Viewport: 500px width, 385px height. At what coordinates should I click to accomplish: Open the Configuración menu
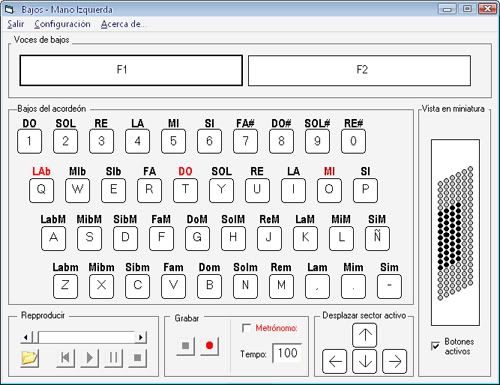[62, 24]
